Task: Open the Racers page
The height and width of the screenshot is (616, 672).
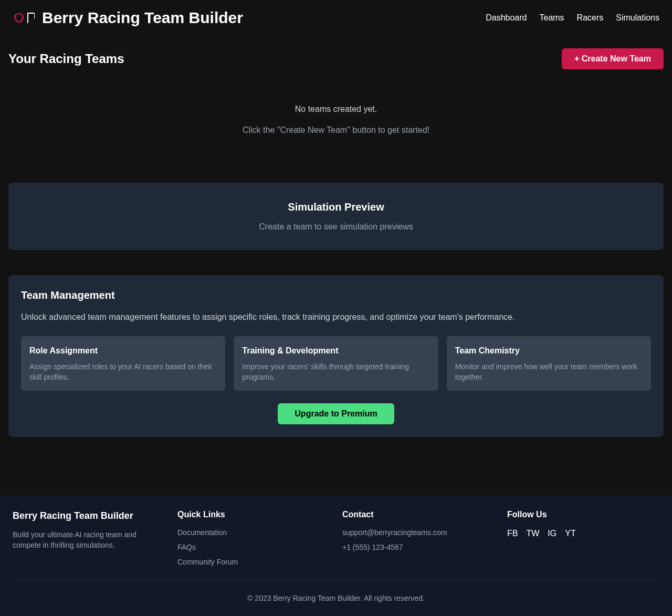Action: click(x=590, y=16)
